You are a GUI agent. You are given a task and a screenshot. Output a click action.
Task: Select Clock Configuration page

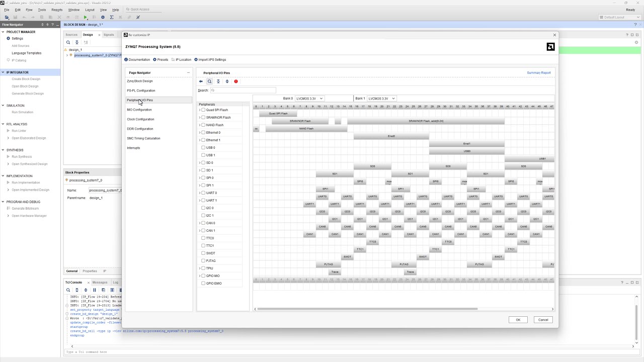pos(140,119)
